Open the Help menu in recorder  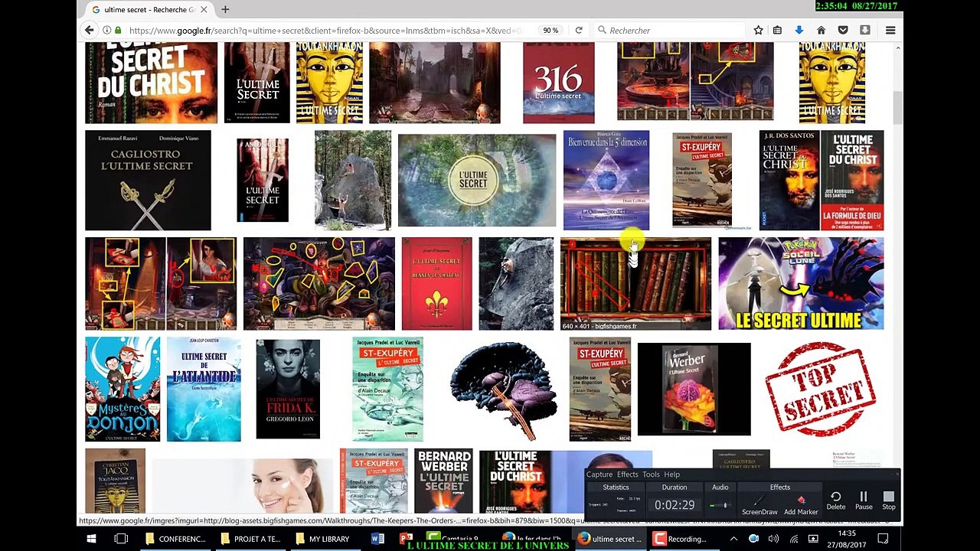point(671,474)
